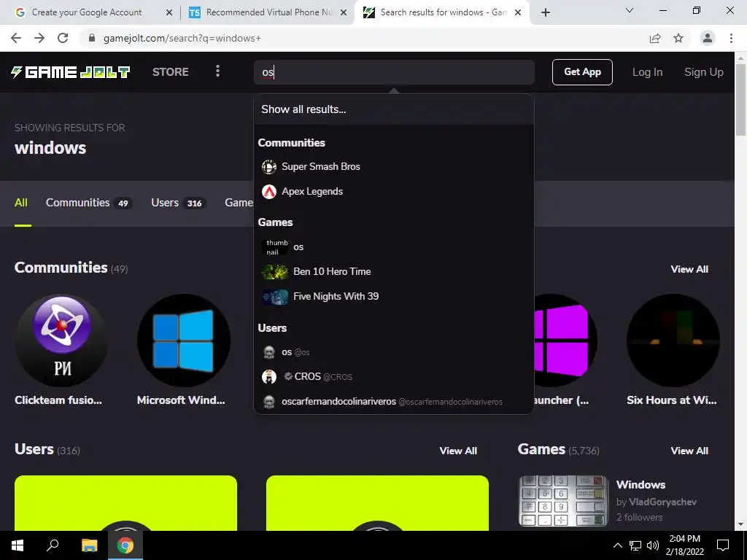
Task: Open File Explorer from taskbar
Action: (x=89, y=545)
